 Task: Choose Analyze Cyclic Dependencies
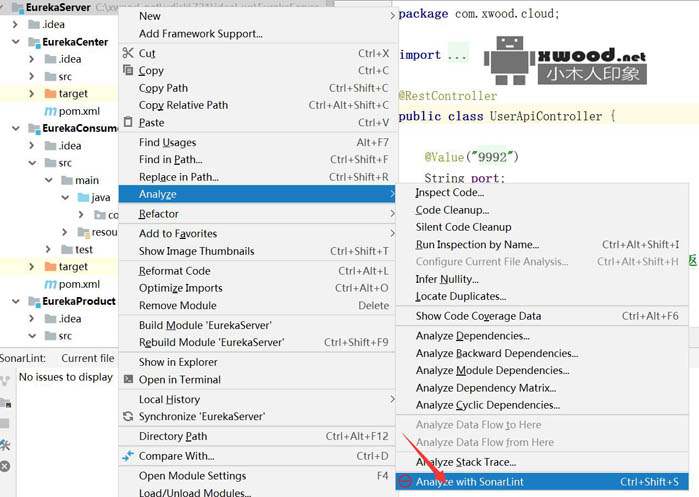coord(542,405)
